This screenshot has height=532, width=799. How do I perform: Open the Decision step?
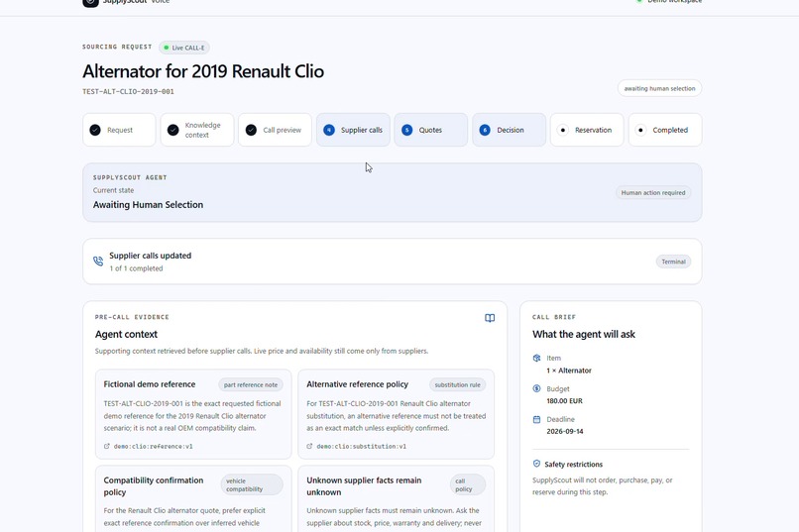coord(510,130)
